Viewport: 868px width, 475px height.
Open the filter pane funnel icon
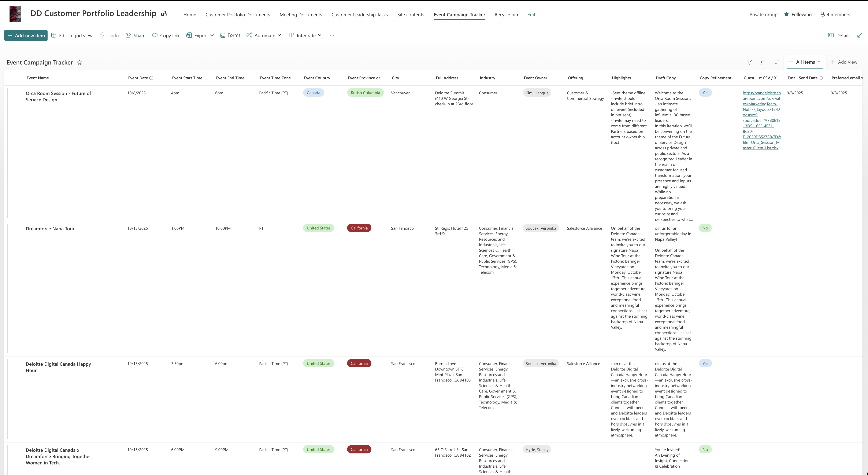coord(749,62)
